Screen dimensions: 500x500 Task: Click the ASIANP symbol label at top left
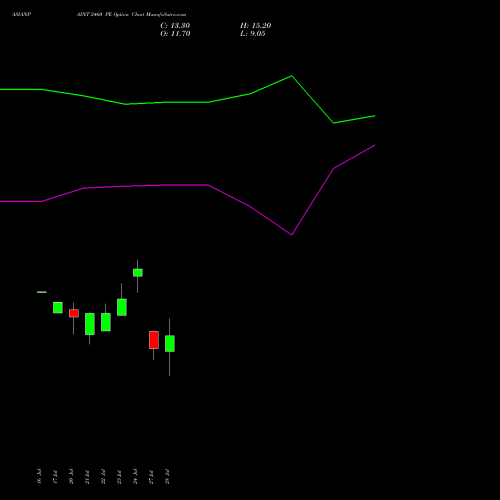point(21,15)
